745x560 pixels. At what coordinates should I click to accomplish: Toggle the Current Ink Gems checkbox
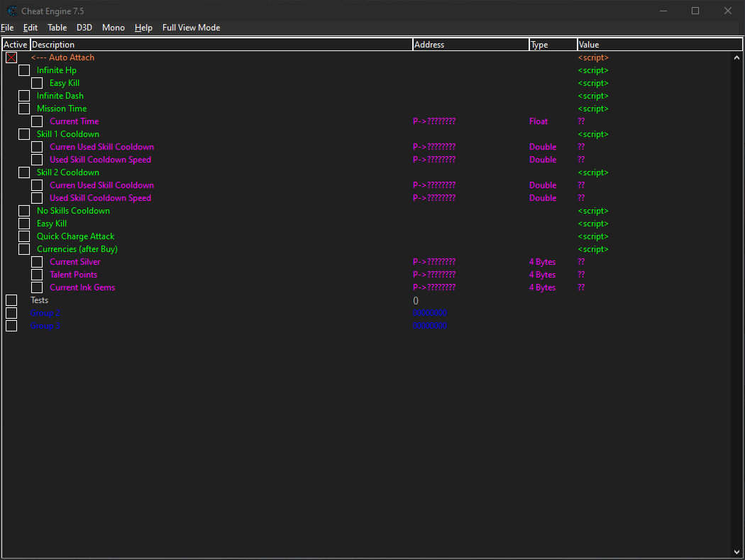coord(37,287)
